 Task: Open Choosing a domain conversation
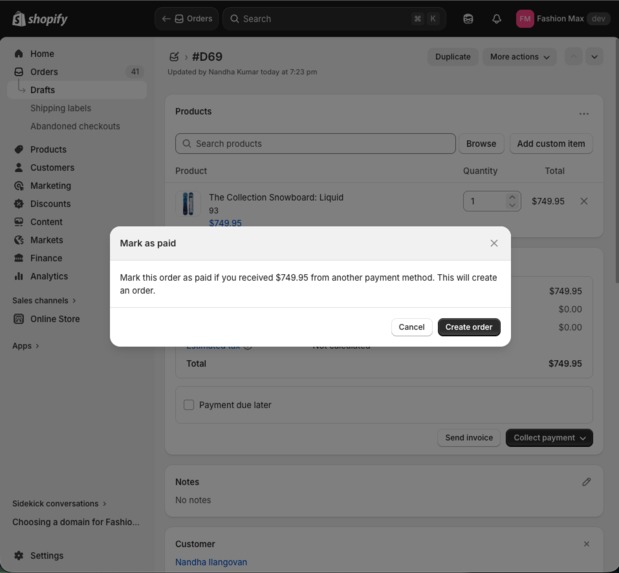click(76, 522)
